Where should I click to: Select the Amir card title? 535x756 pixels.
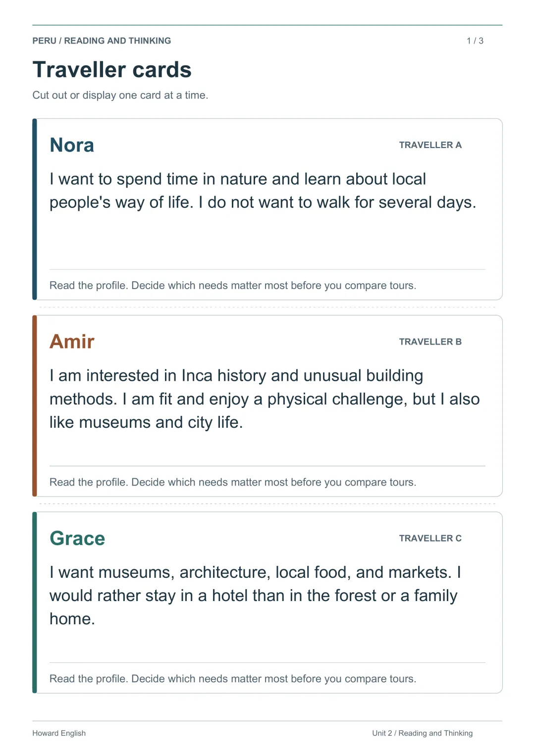(72, 342)
